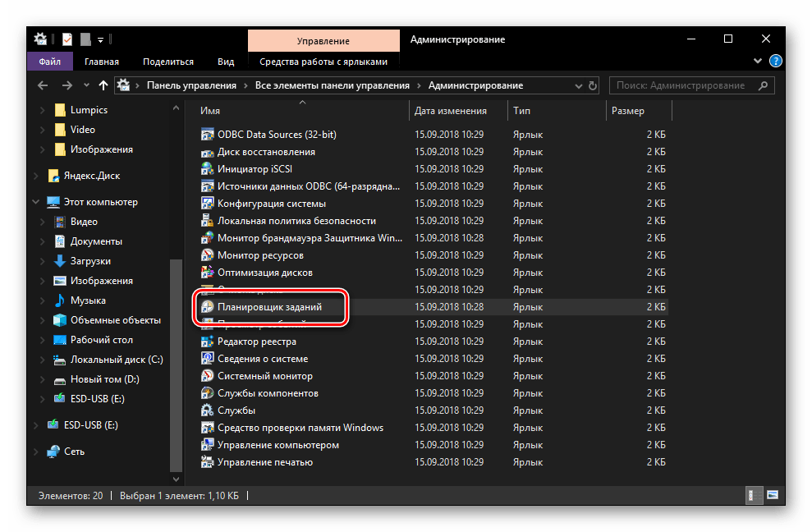Select the Оптимизация дисков icon
Screen dimensions: 812x532
point(208,272)
